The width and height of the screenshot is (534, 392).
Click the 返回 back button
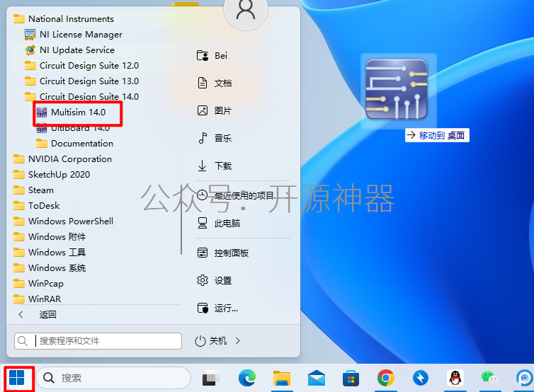[38, 314]
